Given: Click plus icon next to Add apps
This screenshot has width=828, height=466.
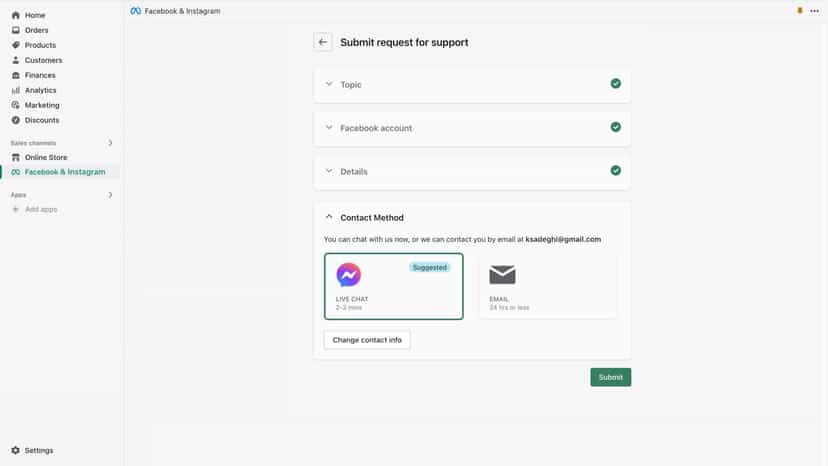Looking at the screenshot, I should [15, 209].
